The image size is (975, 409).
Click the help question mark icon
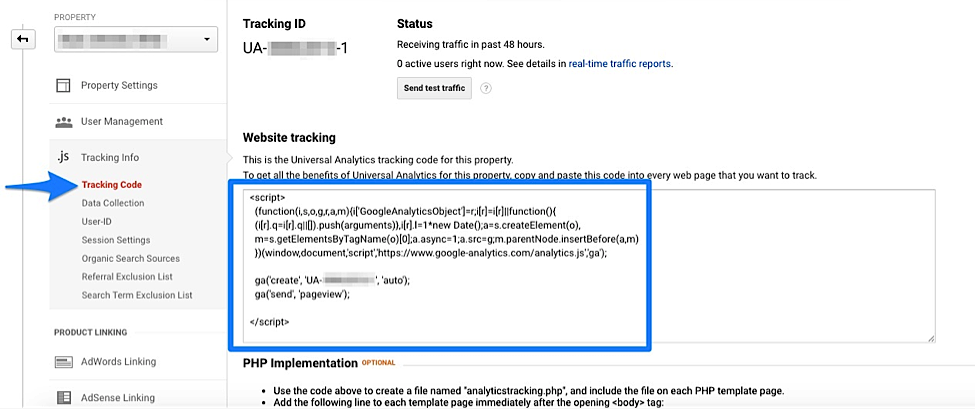click(x=487, y=88)
